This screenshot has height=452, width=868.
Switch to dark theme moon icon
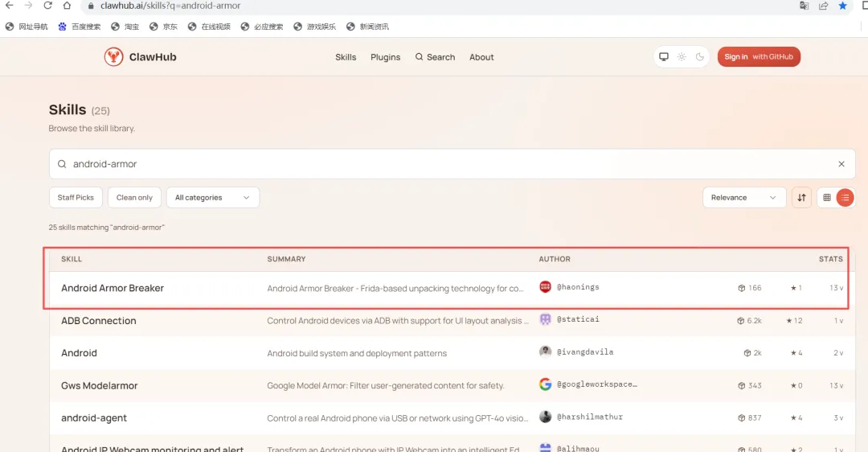(700, 56)
